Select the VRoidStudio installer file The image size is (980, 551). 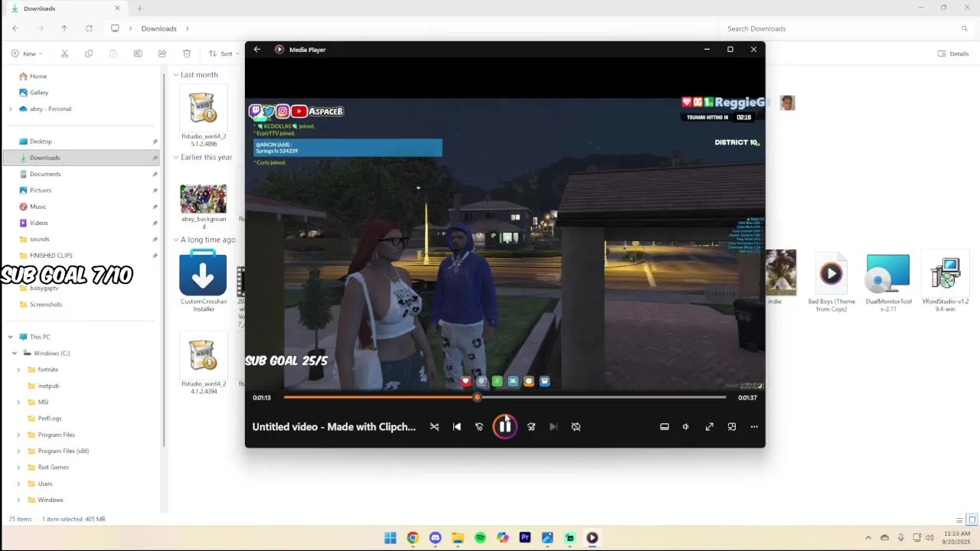point(946,282)
